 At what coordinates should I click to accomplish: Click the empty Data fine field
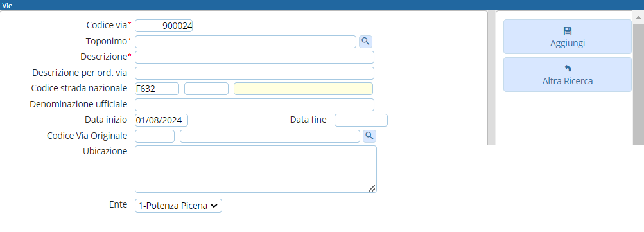pos(361,120)
